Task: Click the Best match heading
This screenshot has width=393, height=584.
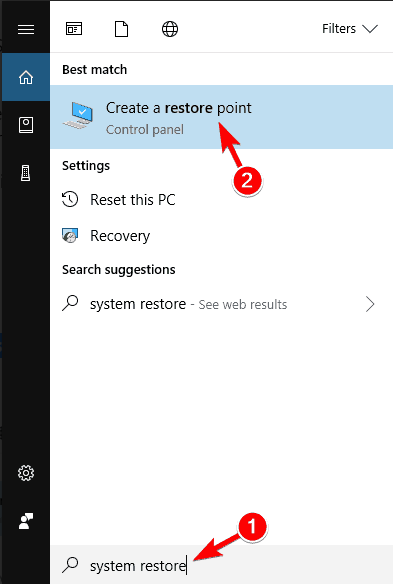Action: (x=95, y=70)
